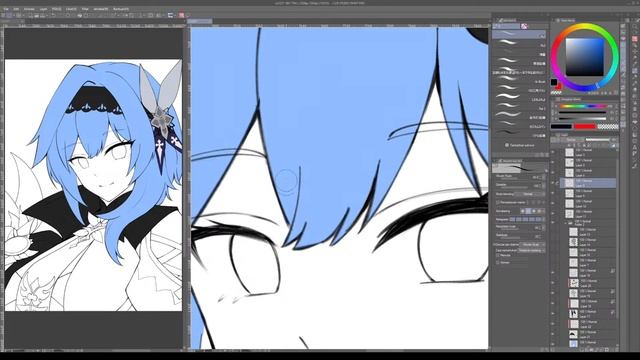Click the checkered transparent swatch under color sliders

(608, 126)
